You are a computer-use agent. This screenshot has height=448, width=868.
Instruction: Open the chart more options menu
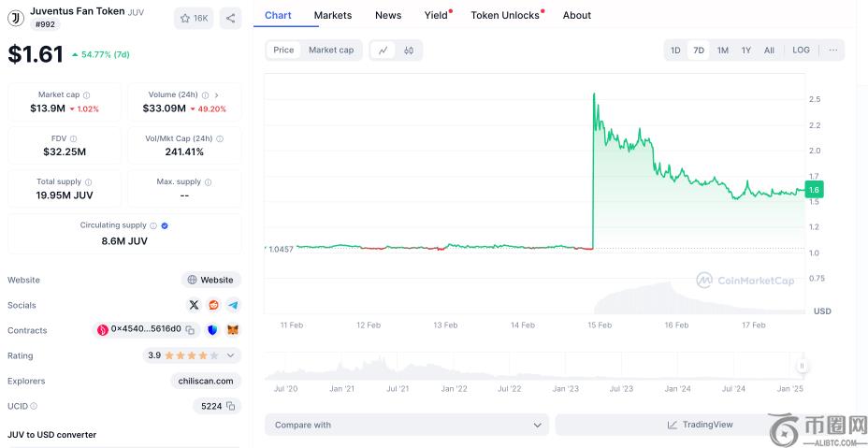(x=832, y=51)
